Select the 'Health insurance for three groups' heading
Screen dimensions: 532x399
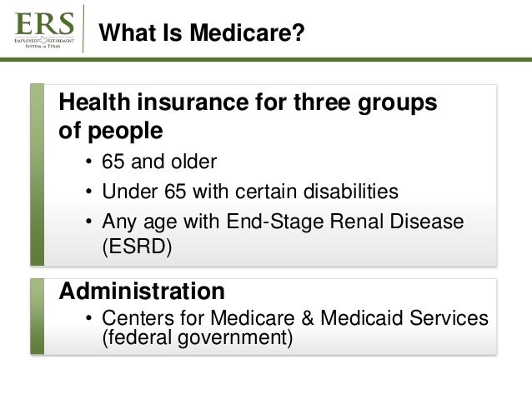click(248, 102)
